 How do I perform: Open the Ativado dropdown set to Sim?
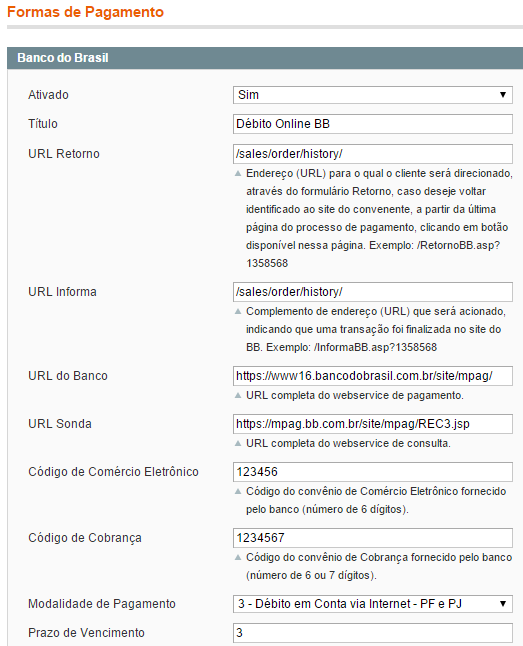373,95
